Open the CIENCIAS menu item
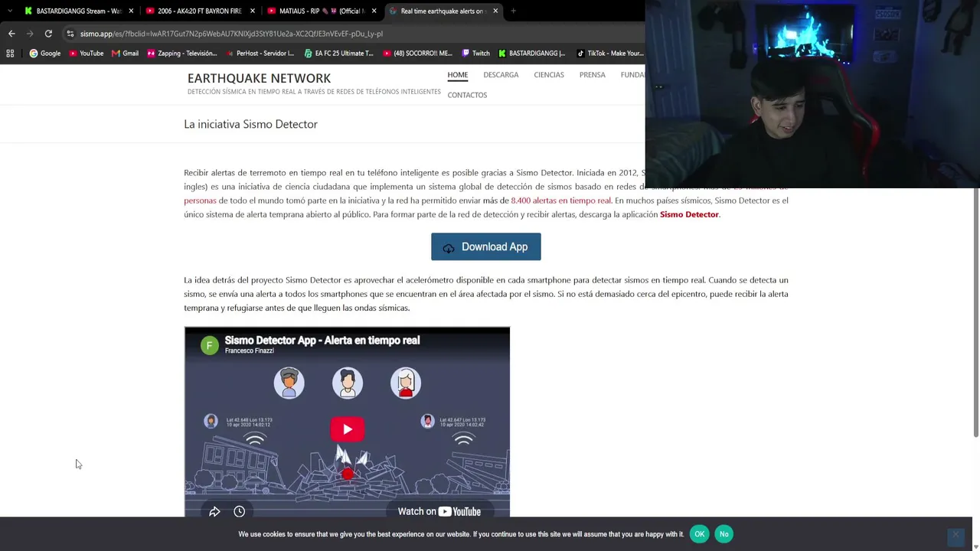980x551 pixels. [549, 75]
